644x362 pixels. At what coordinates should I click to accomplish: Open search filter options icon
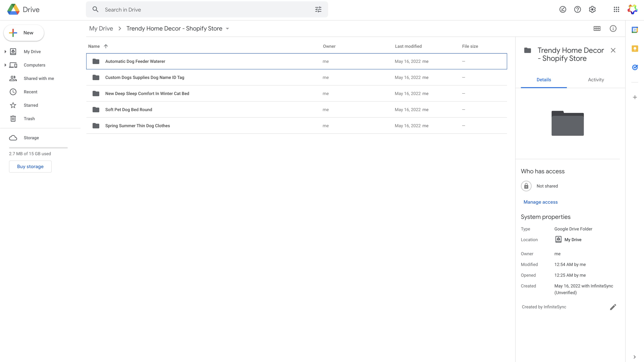(x=318, y=10)
